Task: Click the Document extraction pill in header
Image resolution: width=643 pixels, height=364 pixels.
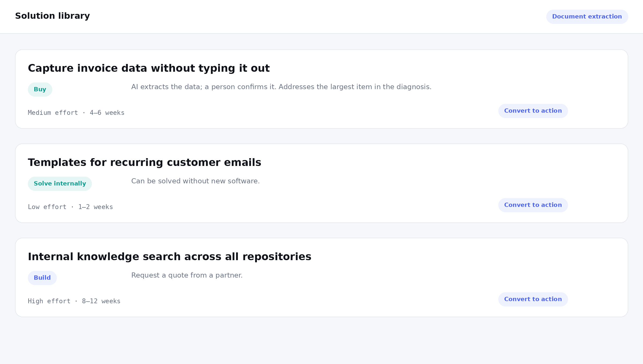Action: click(x=587, y=17)
